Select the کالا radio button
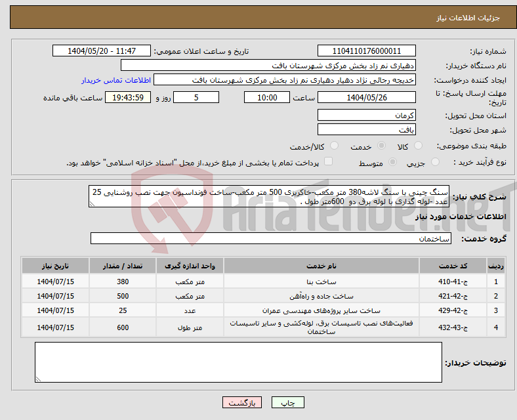The height and width of the screenshot is (420, 517). pos(418,146)
